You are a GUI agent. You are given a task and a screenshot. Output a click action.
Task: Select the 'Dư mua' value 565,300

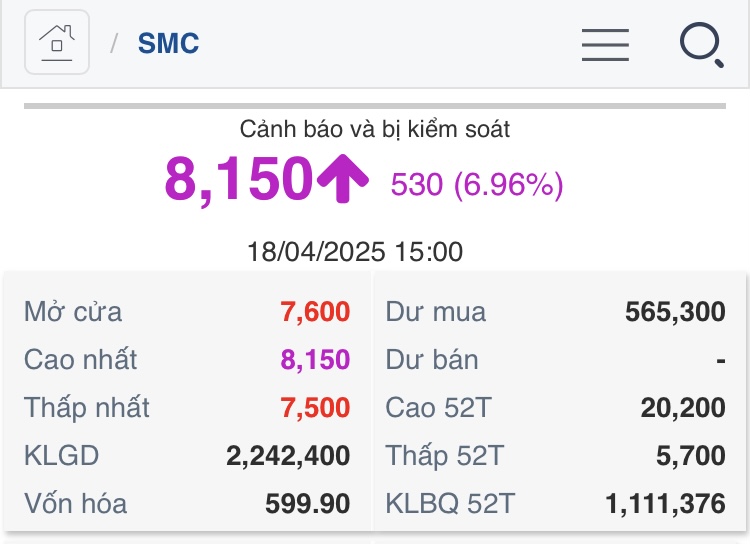coord(675,312)
